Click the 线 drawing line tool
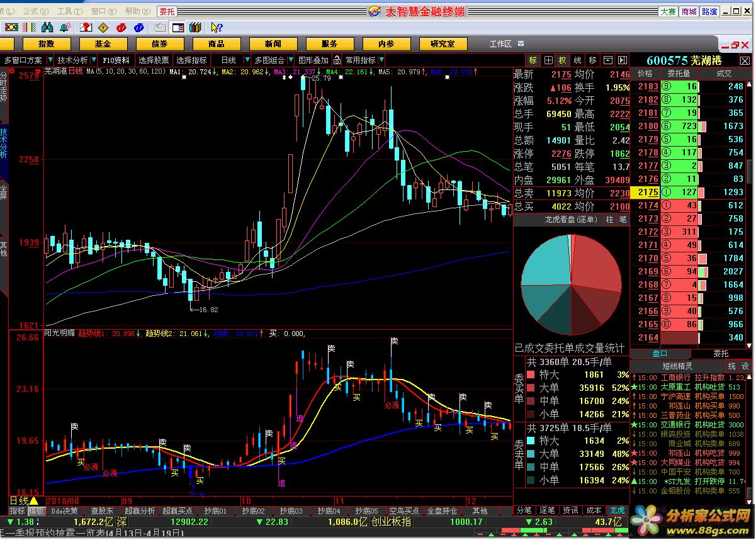 (577, 60)
